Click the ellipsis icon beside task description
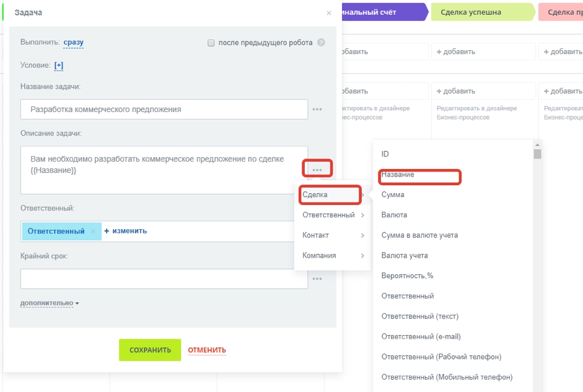This screenshot has width=583, height=392. (x=317, y=169)
